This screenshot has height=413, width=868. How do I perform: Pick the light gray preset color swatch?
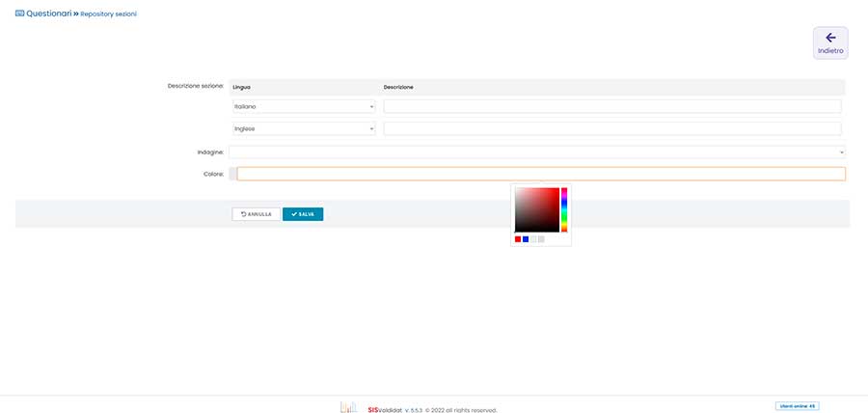(541, 239)
